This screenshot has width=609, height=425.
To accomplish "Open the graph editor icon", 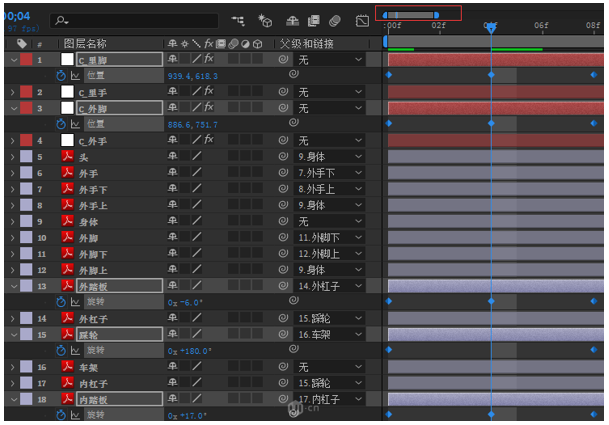I will [x=362, y=21].
